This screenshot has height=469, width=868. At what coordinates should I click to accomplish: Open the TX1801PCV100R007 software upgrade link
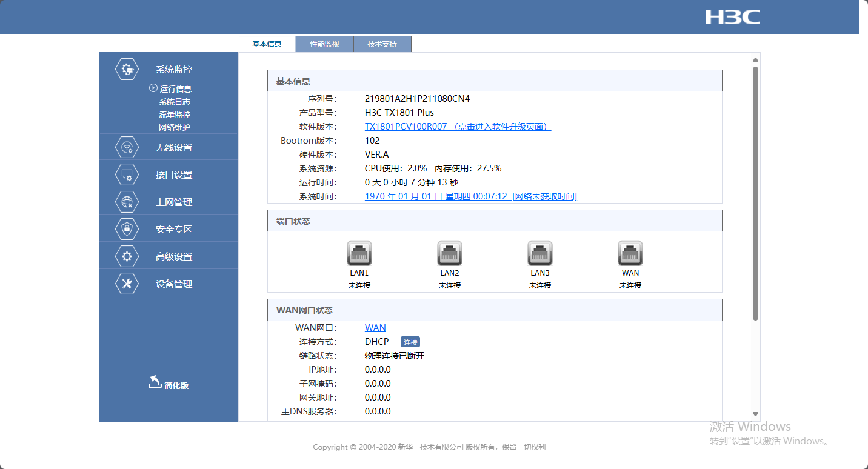click(458, 127)
